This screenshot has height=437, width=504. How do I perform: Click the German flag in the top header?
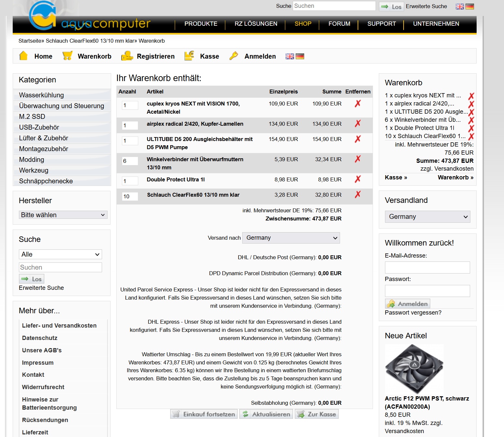pyautogui.click(x=470, y=6)
